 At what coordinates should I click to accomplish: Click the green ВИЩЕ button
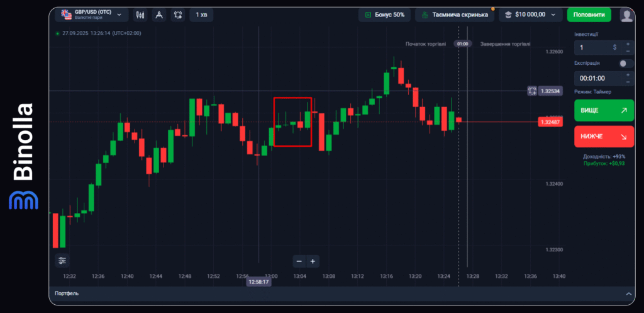pyautogui.click(x=604, y=110)
